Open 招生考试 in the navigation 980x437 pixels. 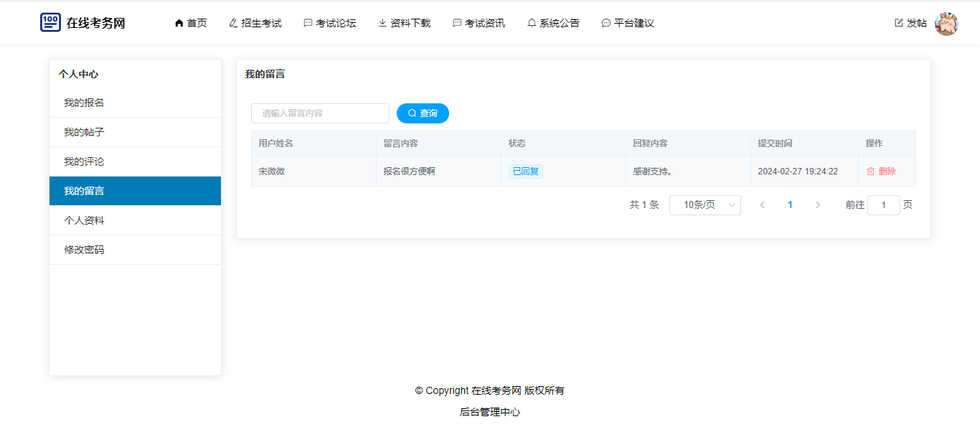pos(255,23)
